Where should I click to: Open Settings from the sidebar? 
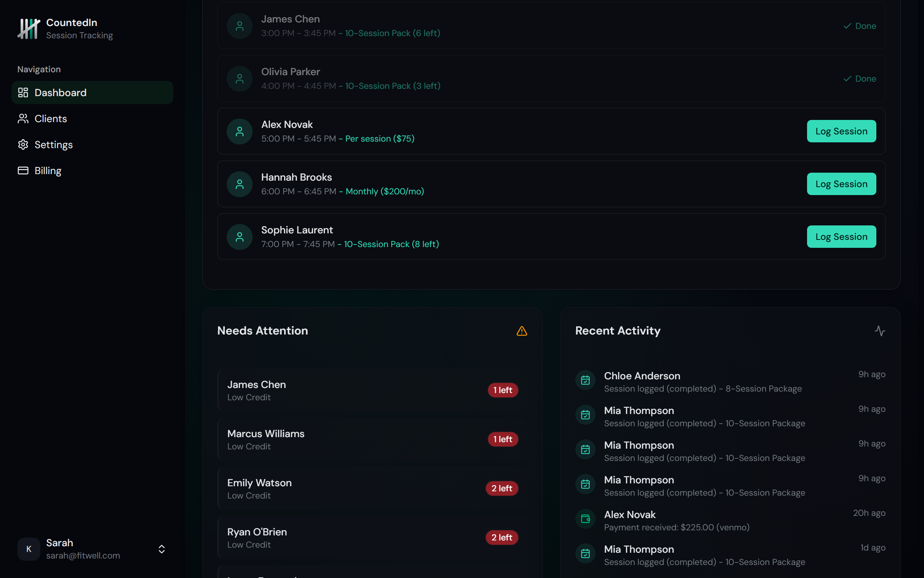(x=92, y=144)
